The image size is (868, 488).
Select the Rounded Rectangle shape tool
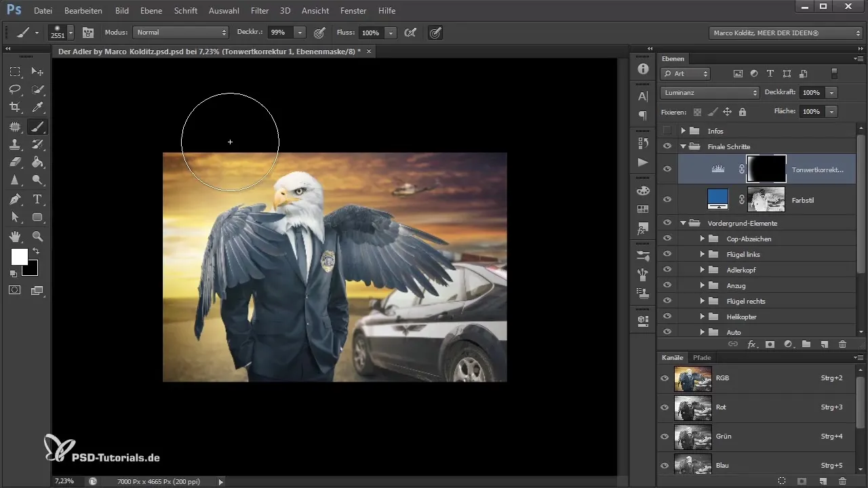(38, 217)
